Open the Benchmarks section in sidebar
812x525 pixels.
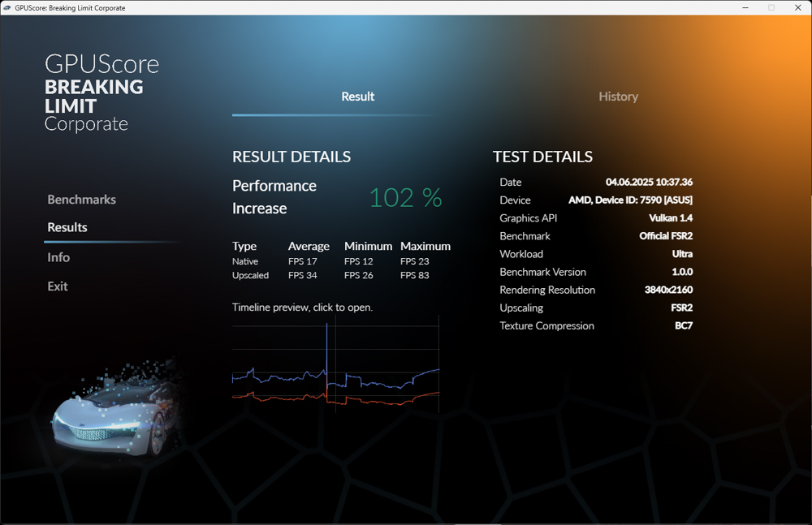pyautogui.click(x=81, y=200)
